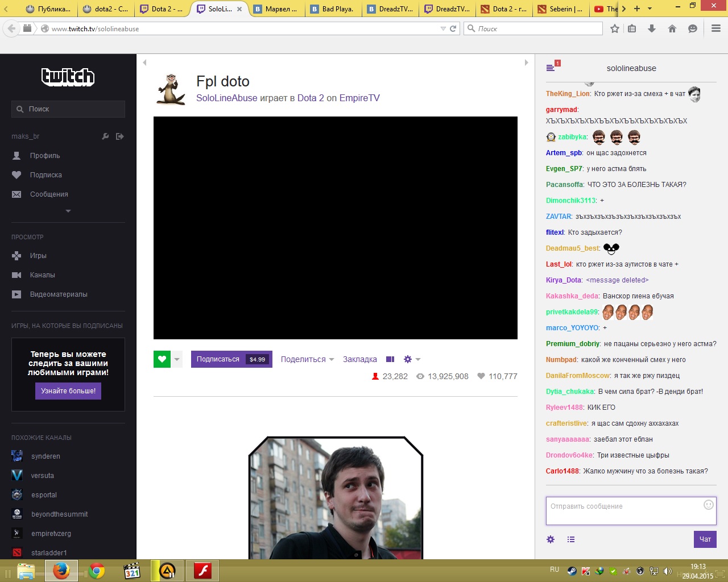
Task: Toggle follow with the green heart button
Action: coord(162,359)
